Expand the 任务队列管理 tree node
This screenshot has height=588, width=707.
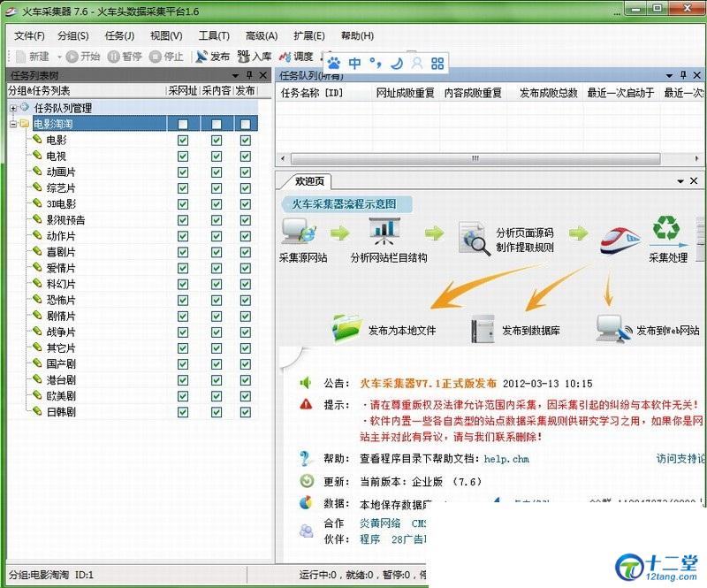pyautogui.click(x=13, y=108)
